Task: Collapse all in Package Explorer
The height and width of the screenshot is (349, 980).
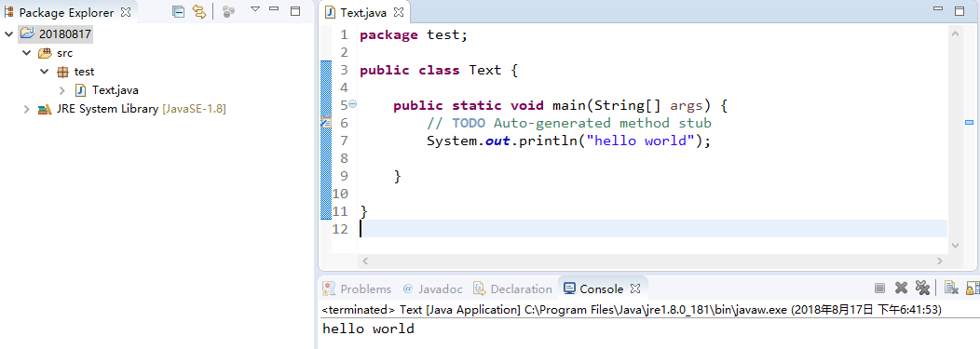Action: tap(179, 11)
